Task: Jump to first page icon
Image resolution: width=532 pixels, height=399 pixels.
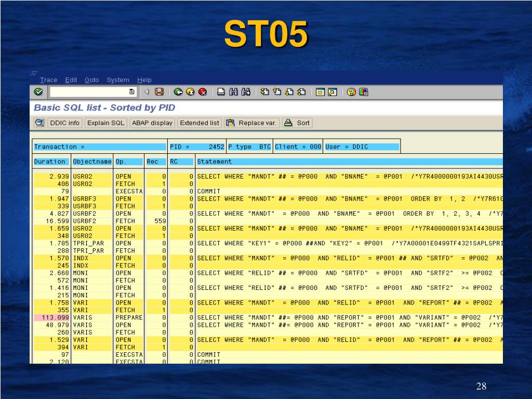Action: (x=264, y=91)
